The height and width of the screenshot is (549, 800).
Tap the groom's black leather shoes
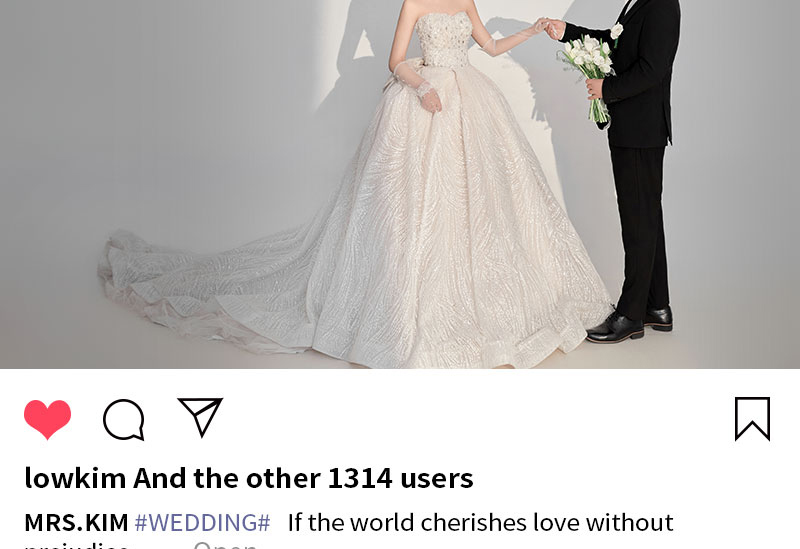coord(630,325)
